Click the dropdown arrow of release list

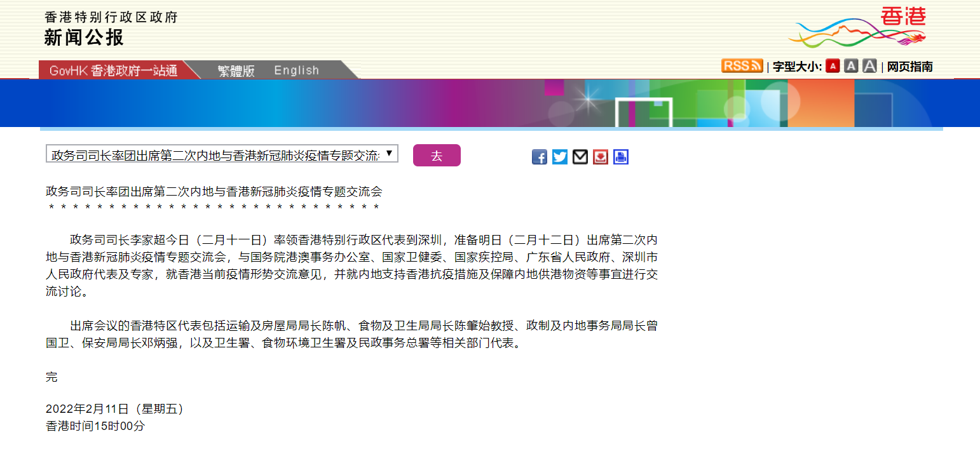point(390,154)
